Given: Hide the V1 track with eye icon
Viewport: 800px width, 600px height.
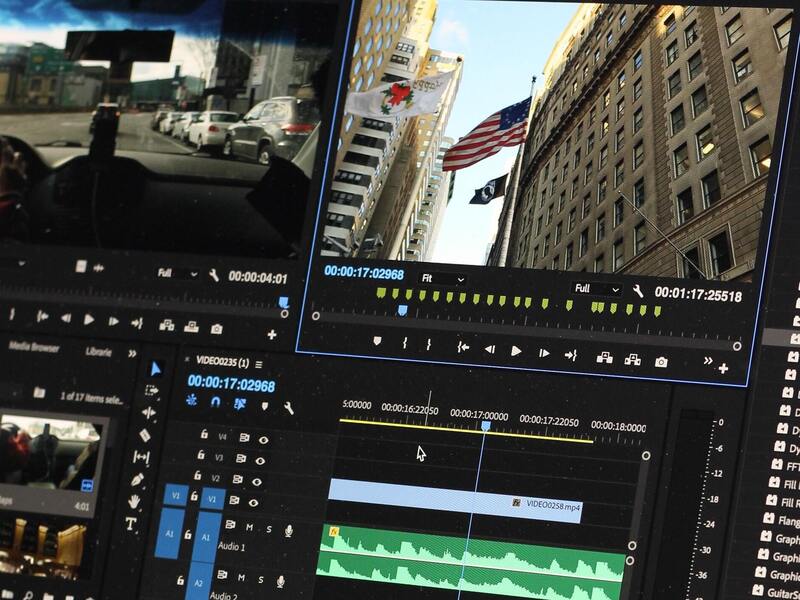Looking at the screenshot, I should coord(254,502).
